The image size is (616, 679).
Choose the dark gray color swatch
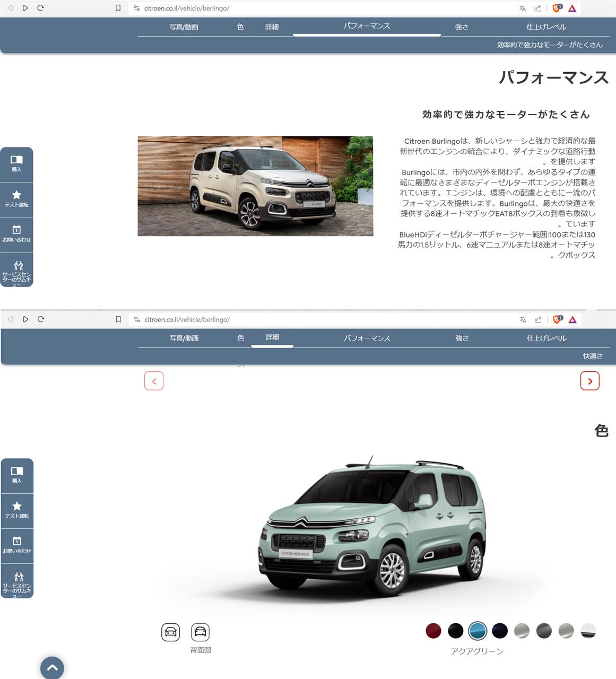[x=544, y=631]
